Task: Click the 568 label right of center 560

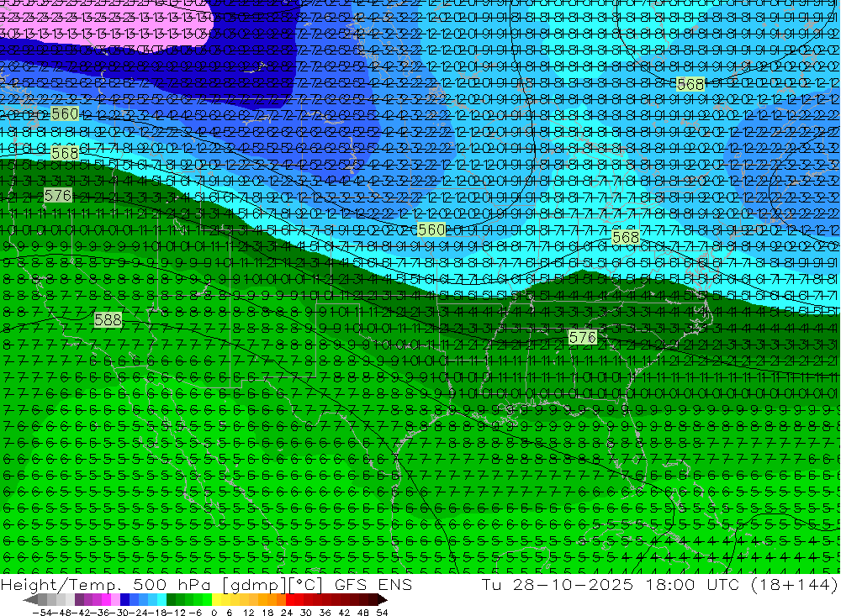Action: click(626, 236)
